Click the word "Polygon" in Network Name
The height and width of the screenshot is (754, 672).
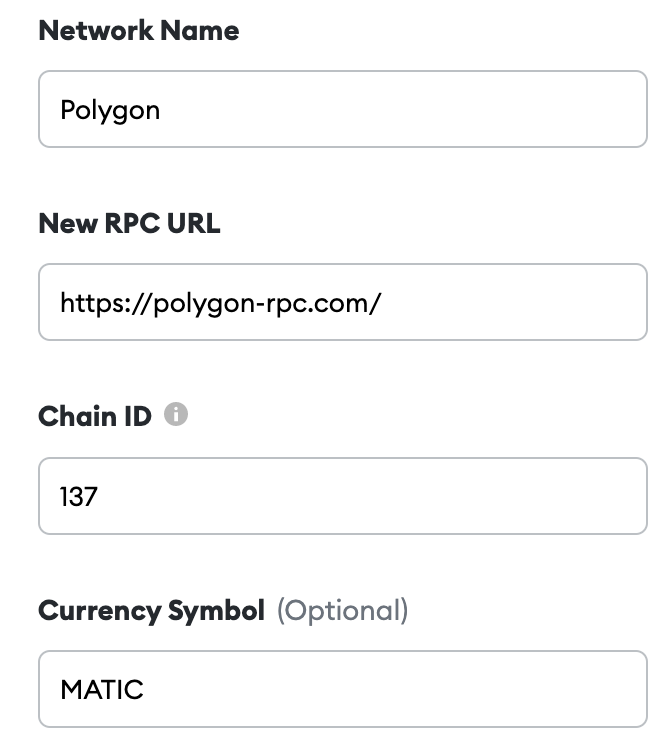110,110
